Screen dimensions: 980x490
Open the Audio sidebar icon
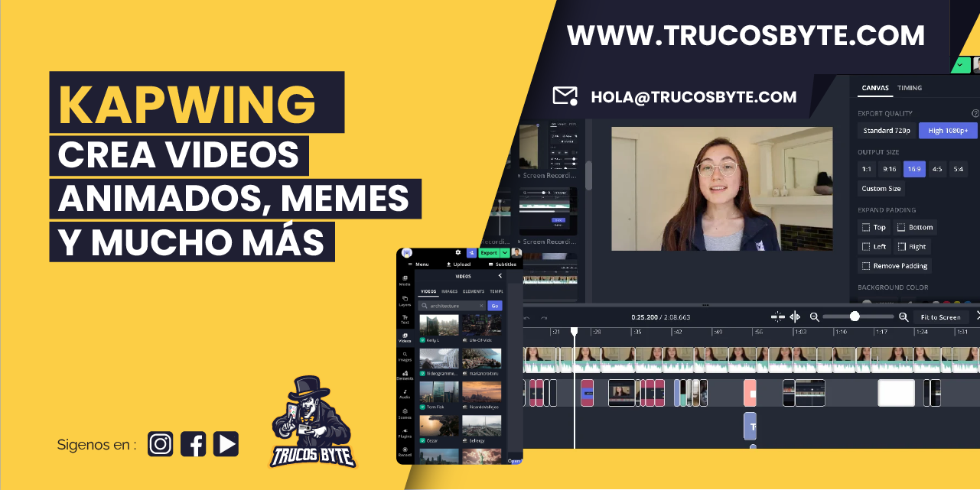[405, 394]
